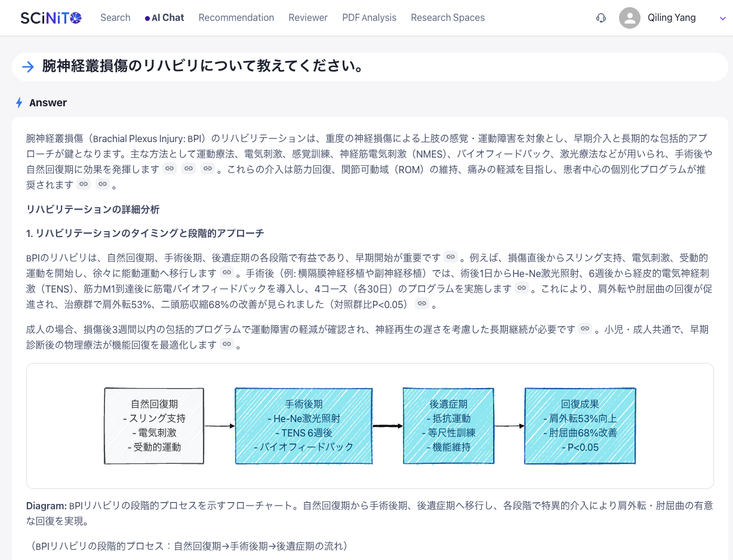Image resolution: width=733 pixels, height=560 pixels.
Task: Click the 回復成果 box in the flowchart
Action: pyautogui.click(x=580, y=426)
